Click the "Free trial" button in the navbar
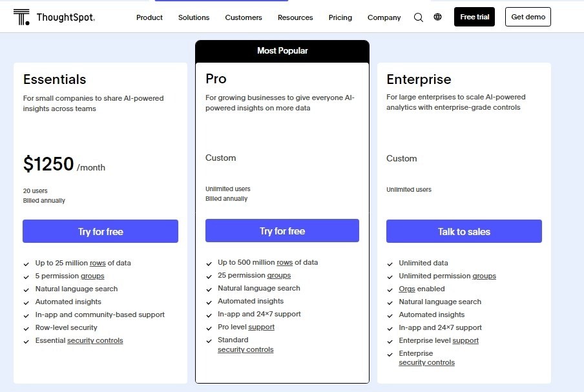This screenshot has height=392, width=584. [474, 17]
